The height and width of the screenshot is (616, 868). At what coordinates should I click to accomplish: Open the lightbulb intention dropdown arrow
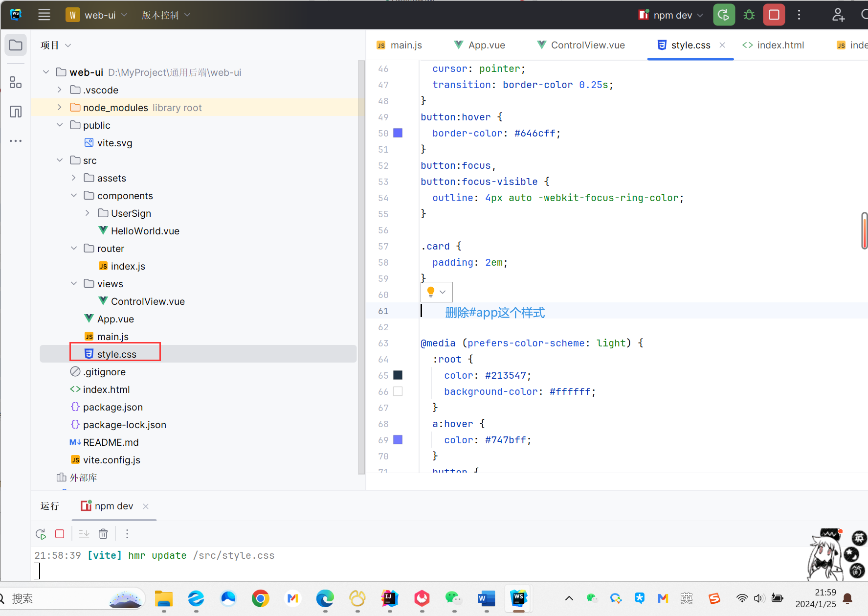click(x=443, y=292)
